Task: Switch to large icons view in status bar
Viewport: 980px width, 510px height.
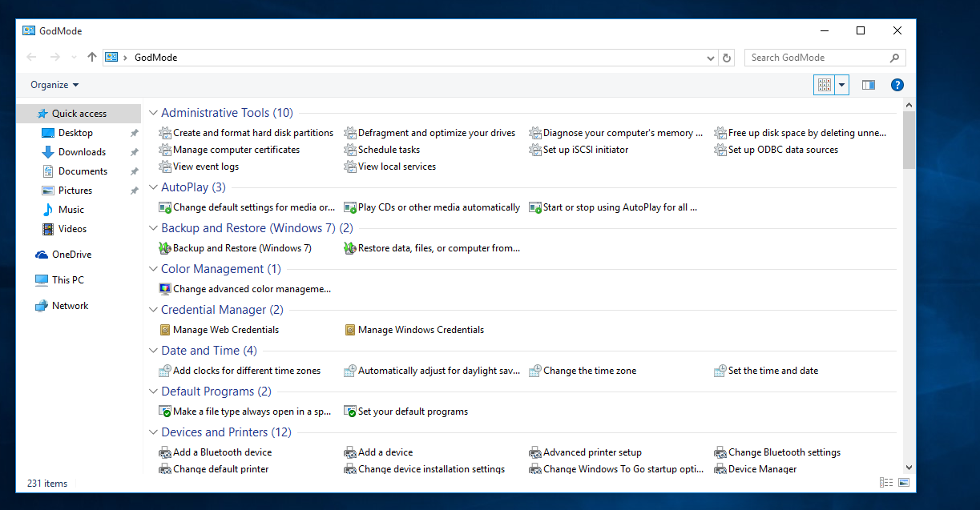Action: (904, 483)
